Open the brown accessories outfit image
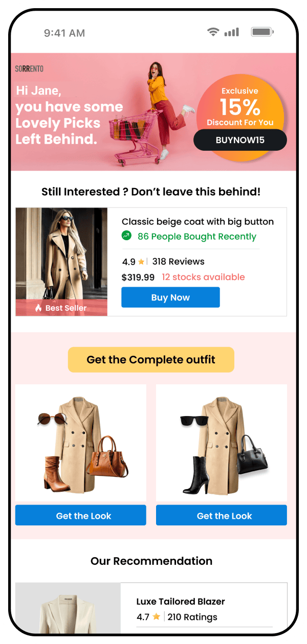 tap(81, 443)
